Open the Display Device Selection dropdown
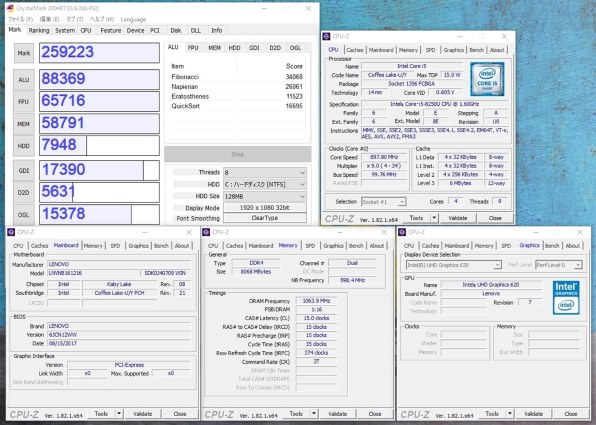This screenshot has height=425, width=596. tap(453, 265)
